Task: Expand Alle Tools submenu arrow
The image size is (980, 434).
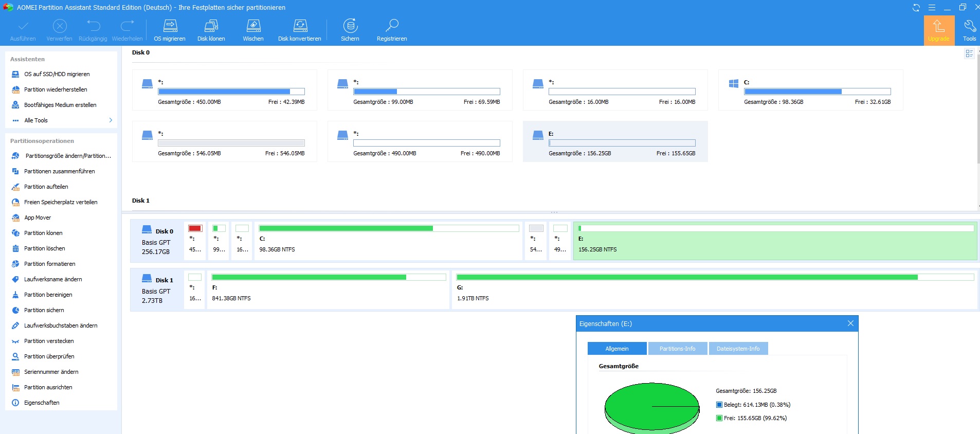Action: pyautogui.click(x=111, y=120)
